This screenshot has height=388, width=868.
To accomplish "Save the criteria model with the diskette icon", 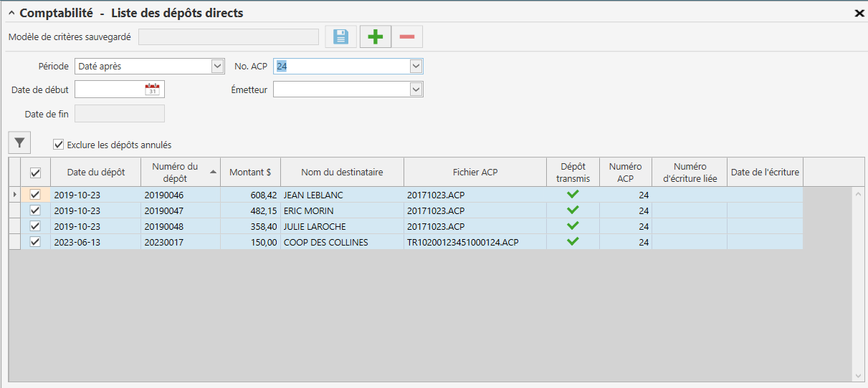I will coord(340,37).
